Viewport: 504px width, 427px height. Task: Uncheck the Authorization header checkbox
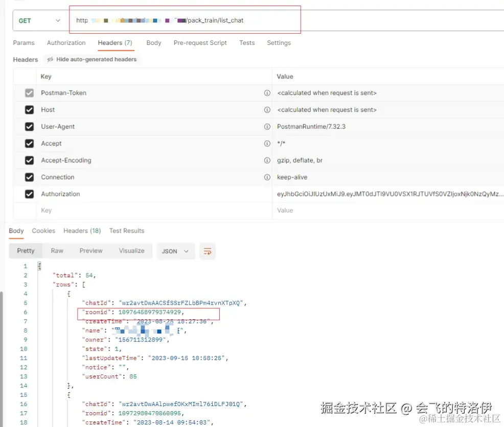pos(29,194)
